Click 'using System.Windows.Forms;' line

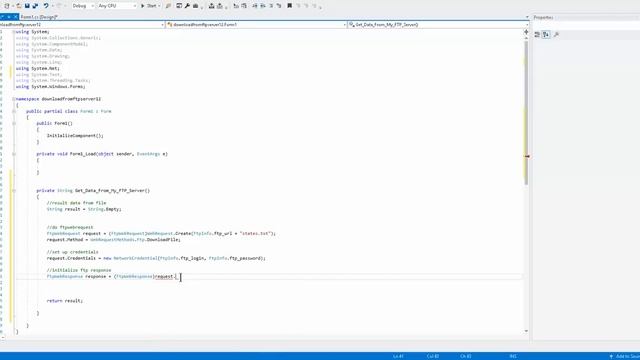[x=51, y=87]
